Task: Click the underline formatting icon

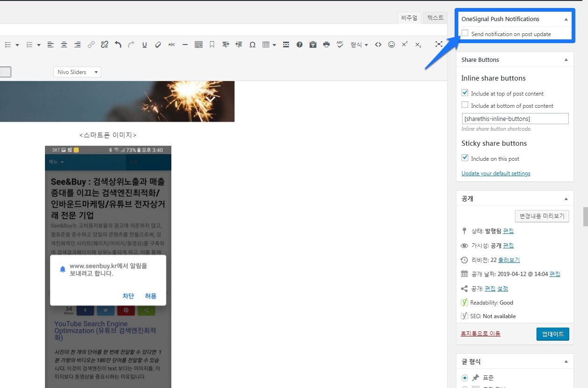Action: [x=145, y=45]
